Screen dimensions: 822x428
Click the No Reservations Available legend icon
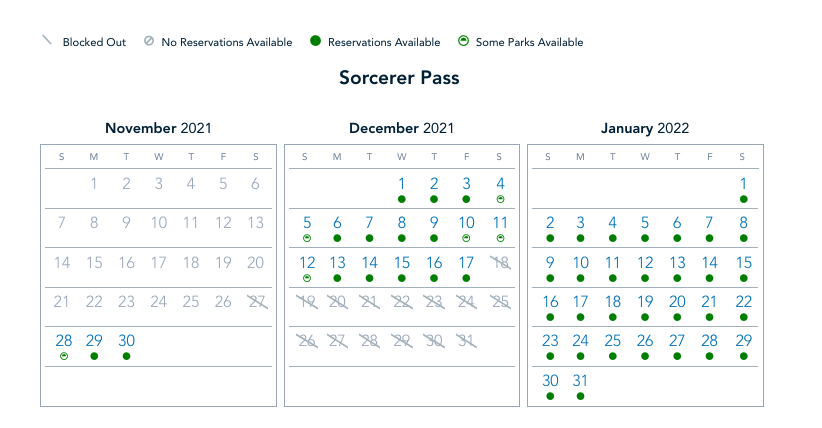coord(149,42)
